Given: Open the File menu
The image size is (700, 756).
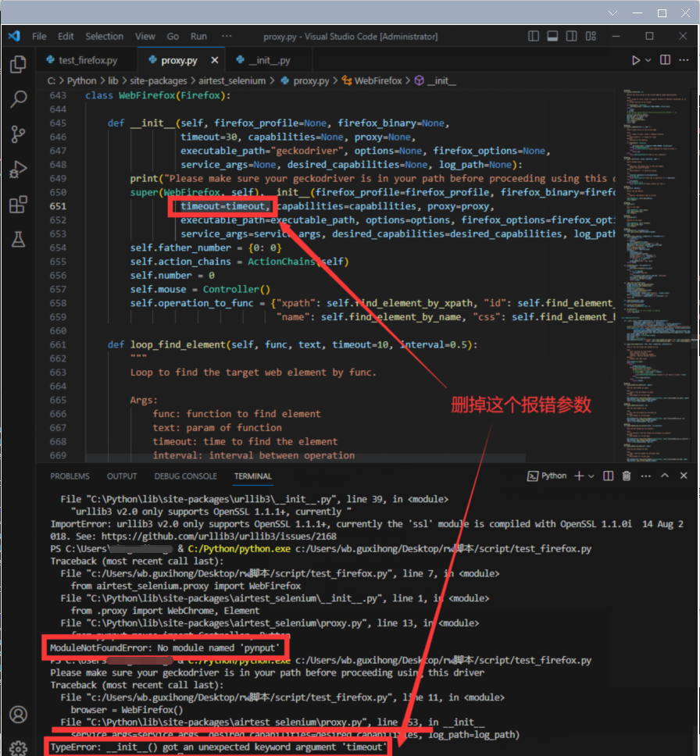Looking at the screenshot, I should tap(39, 36).
